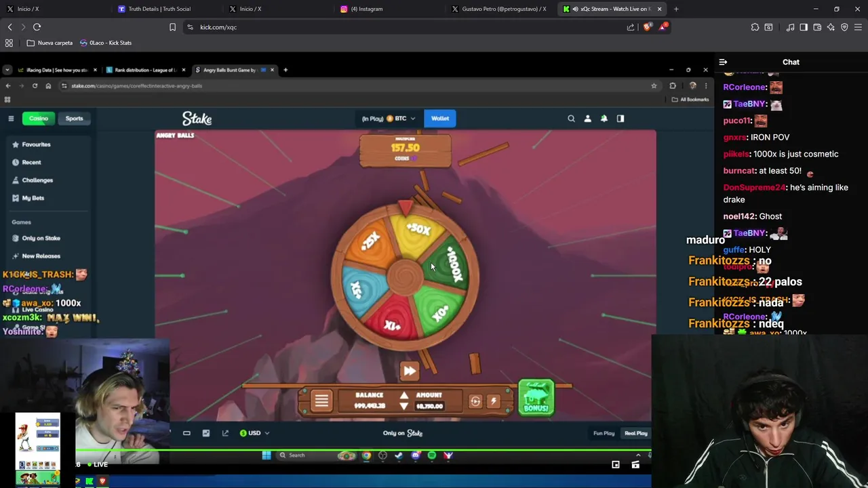Open the Brave Shields lion icon
The height and width of the screenshot is (488, 868).
click(x=648, y=27)
